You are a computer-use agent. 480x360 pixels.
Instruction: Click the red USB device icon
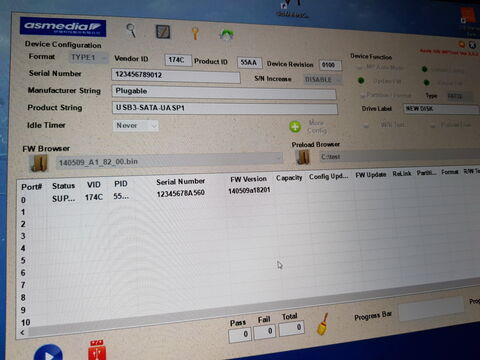(x=97, y=350)
